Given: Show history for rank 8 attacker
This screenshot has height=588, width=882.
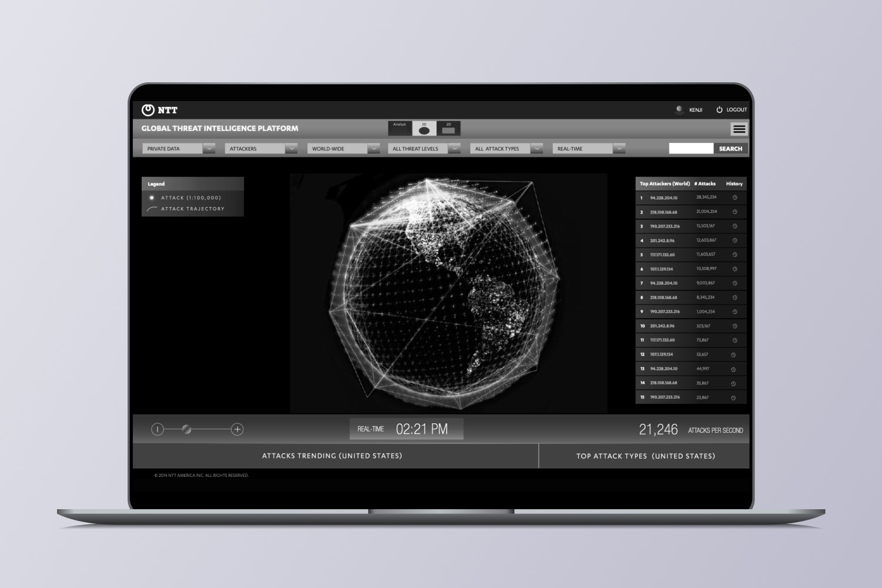Looking at the screenshot, I should tap(734, 298).
